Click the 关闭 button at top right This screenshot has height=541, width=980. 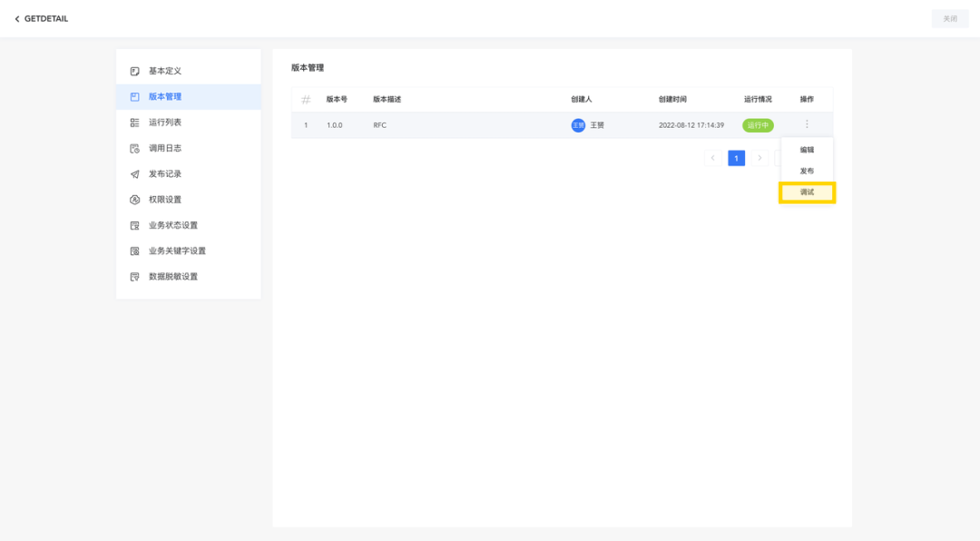coord(949,18)
